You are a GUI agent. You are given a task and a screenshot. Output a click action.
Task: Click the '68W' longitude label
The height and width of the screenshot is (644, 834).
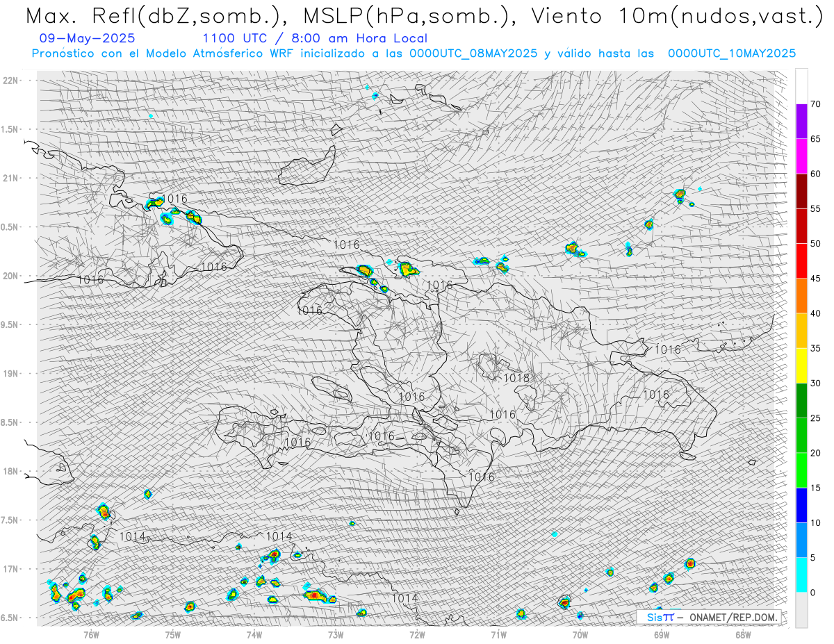click(743, 634)
